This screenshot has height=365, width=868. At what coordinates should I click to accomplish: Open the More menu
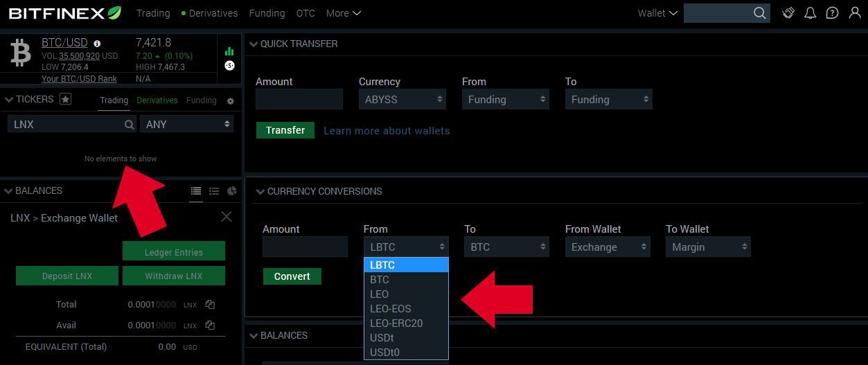[344, 13]
